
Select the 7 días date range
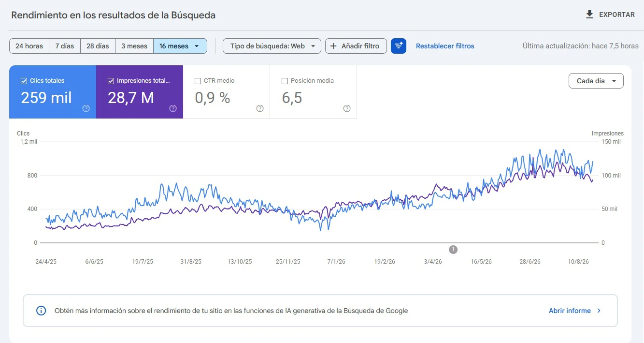tap(65, 46)
